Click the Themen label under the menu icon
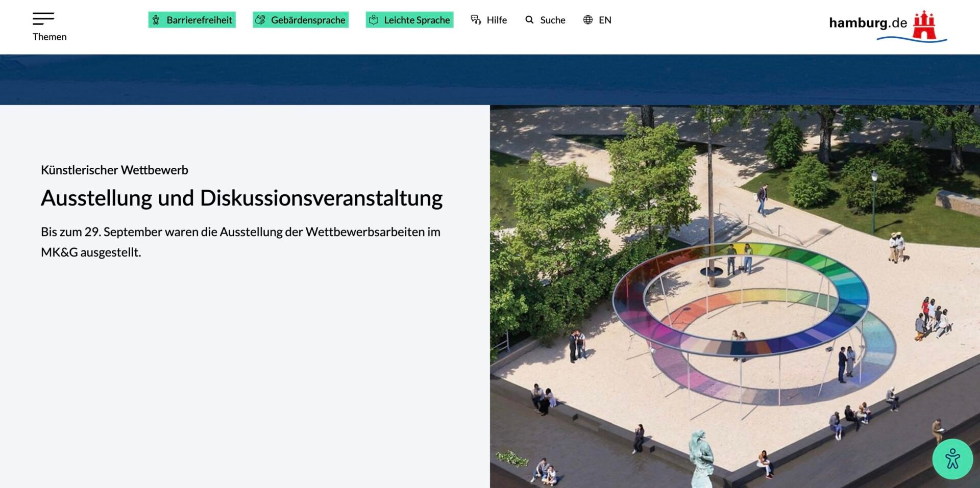980x488 pixels. tap(50, 37)
